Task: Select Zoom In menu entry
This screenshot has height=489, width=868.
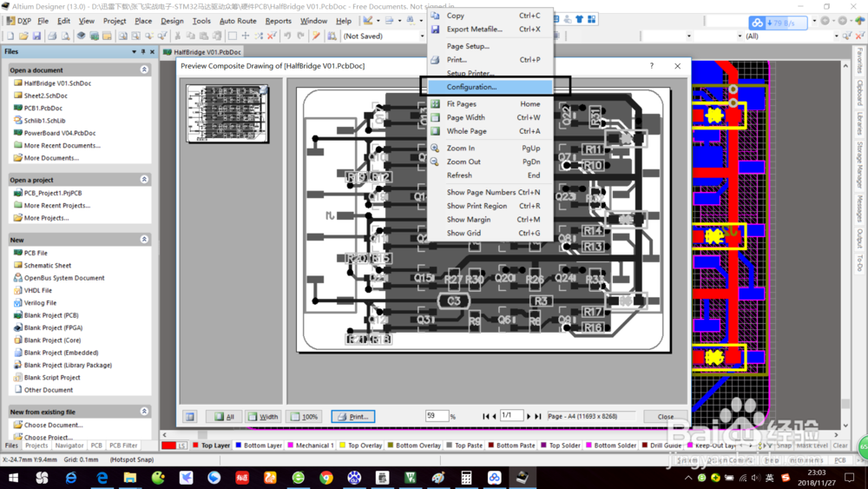Action: 490,148
